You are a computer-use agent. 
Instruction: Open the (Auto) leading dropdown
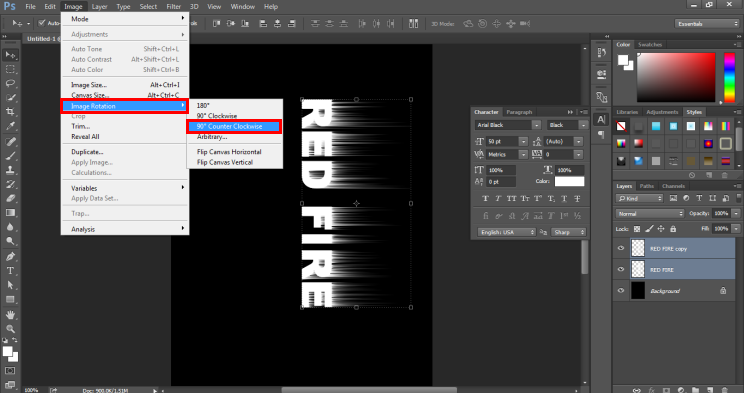pos(578,141)
